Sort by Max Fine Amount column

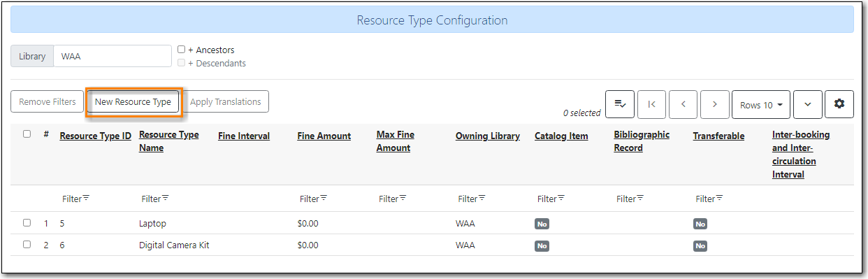tap(396, 141)
